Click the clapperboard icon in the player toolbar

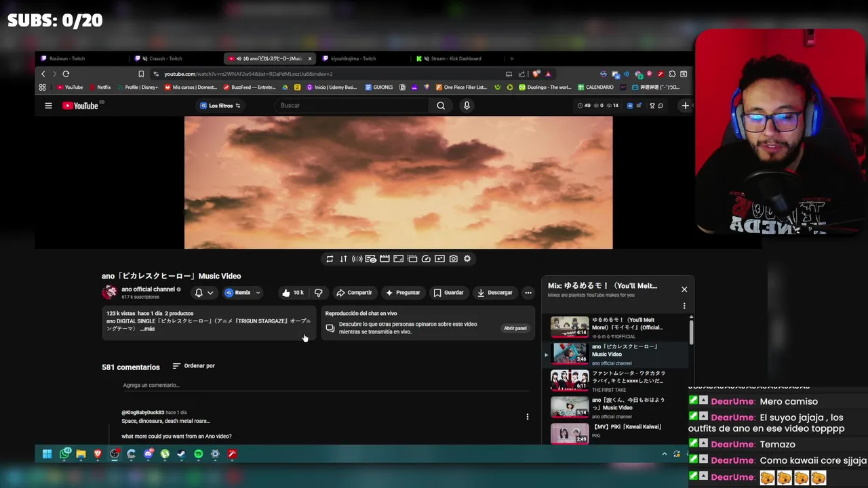pyautogui.click(x=384, y=259)
